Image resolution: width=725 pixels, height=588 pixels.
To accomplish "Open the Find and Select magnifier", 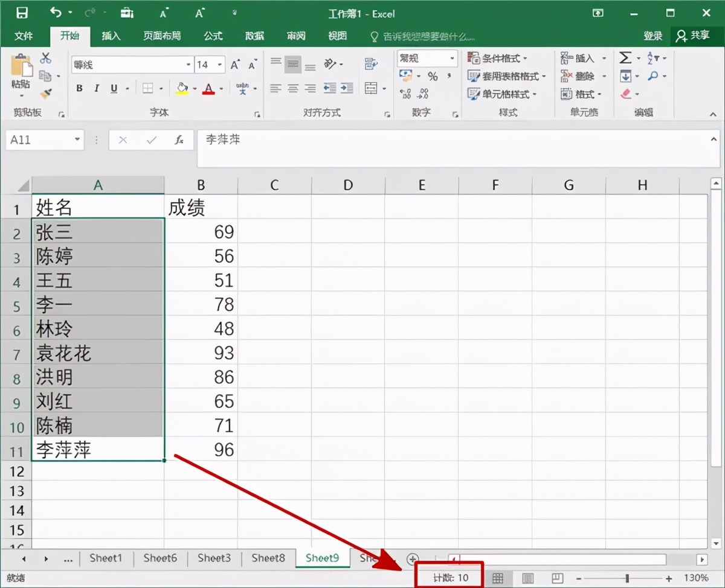I will click(653, 76).
